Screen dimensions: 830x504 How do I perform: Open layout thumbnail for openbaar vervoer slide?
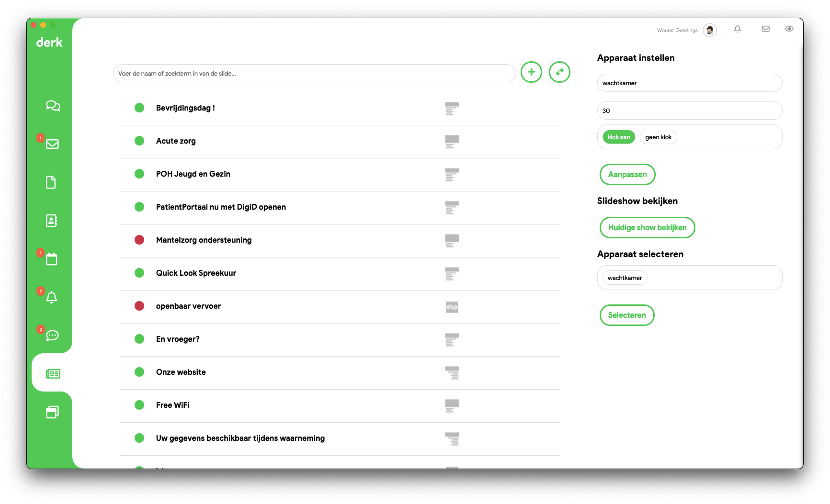[452, 307]
